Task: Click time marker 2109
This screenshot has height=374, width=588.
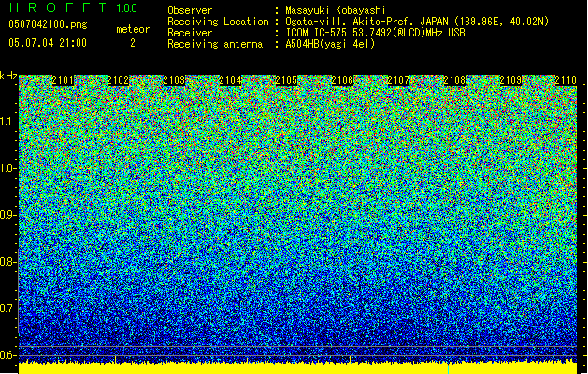Action: pyautogui.click(x=510, y=80)
